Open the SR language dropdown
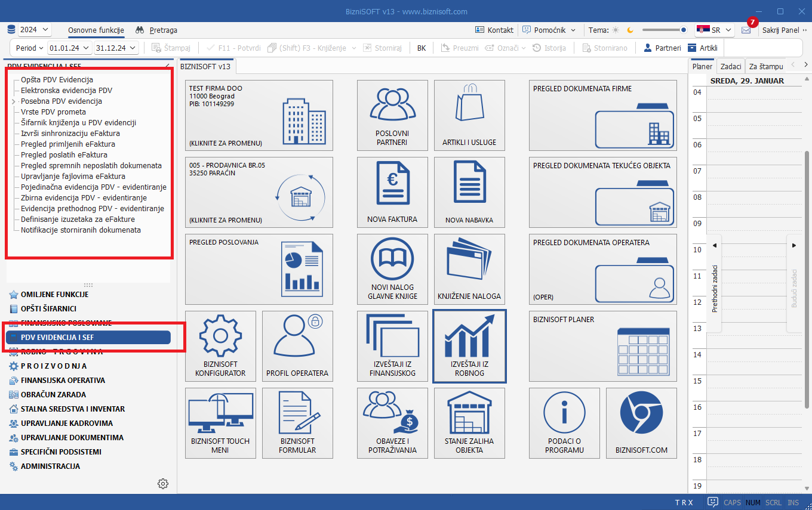The image size is (812, 510). pyautogui.click(x=715, y=30)
